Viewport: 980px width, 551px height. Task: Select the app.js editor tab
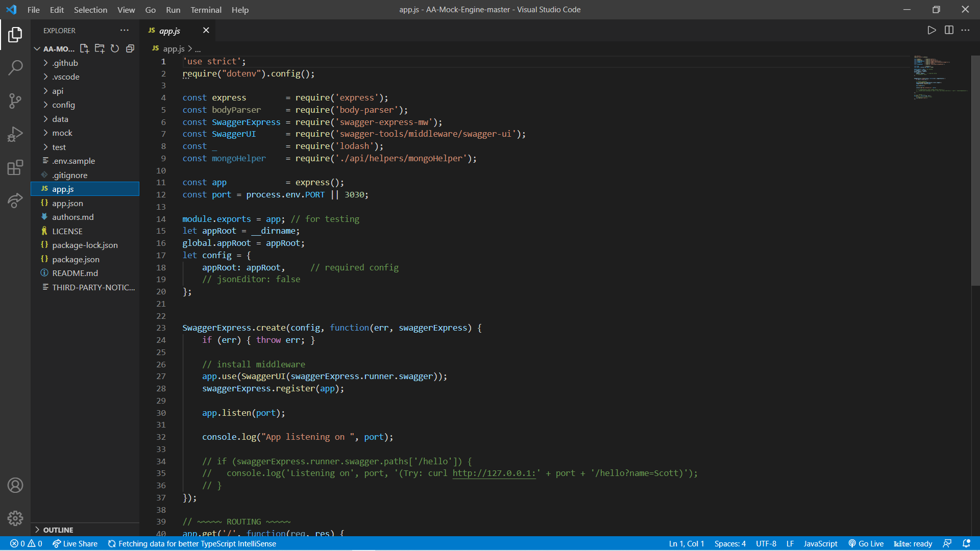[169, 31]
